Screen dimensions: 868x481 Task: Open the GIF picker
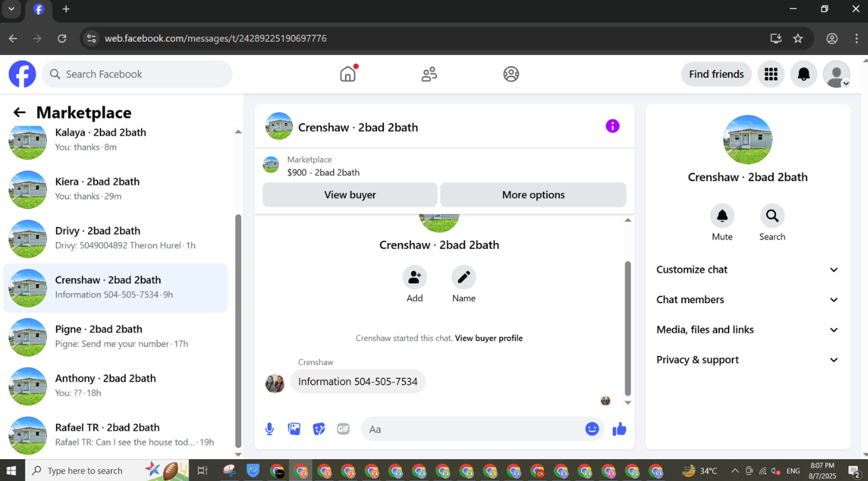343,429
